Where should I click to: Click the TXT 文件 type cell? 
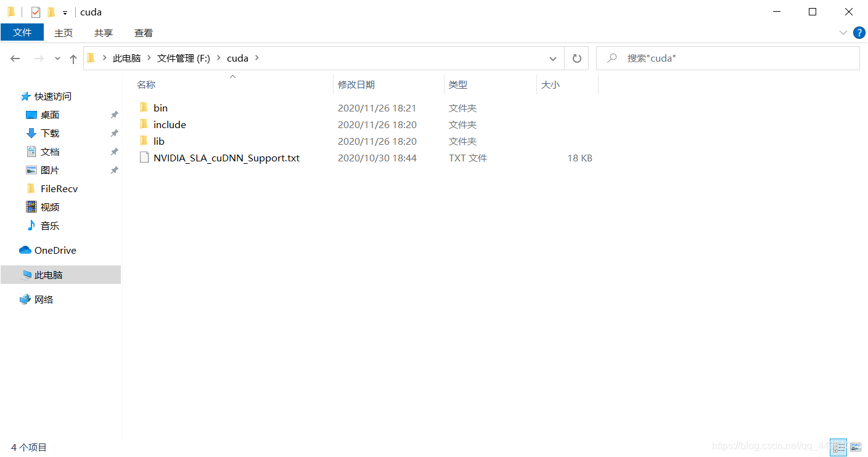pyautogui.click(x=468, y=158)
